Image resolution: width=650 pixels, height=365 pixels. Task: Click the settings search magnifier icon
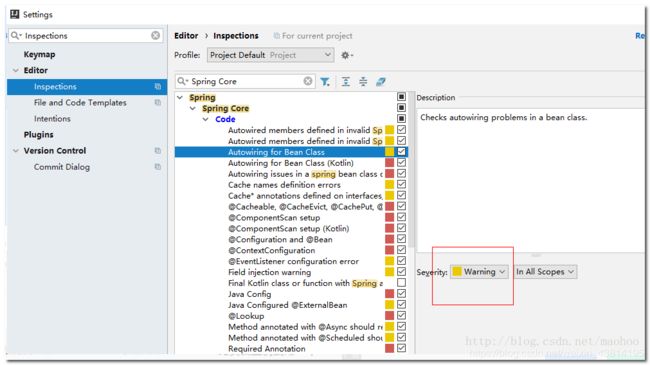pos(16,36)
